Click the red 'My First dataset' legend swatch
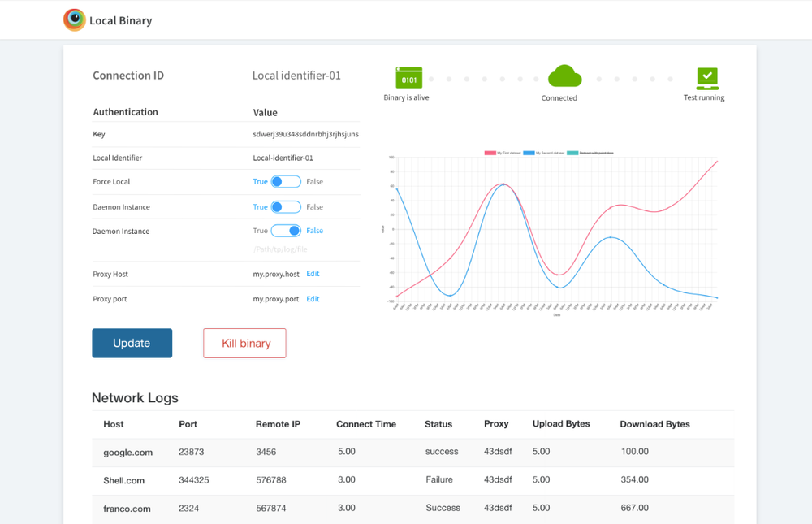This screenshot has height=524, width=812. pos(490,153)
